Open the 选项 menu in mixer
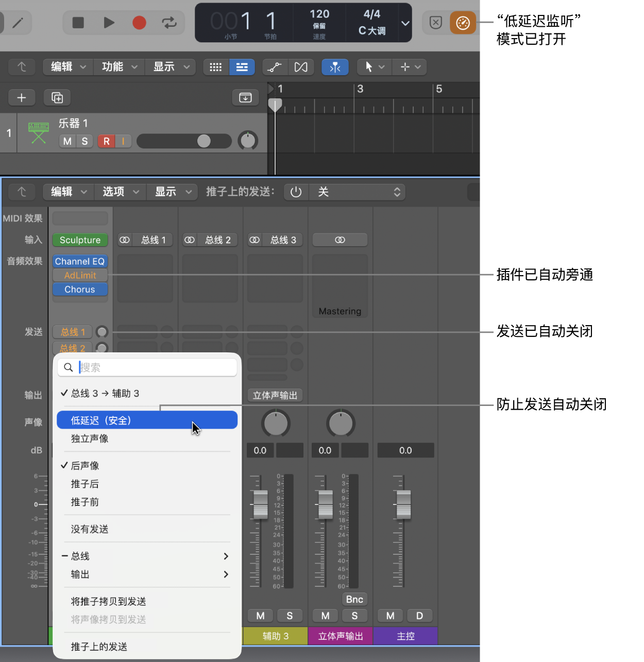The width and height of the screenshot is (644, 662). pyautogui.click(x=121, y=192)
